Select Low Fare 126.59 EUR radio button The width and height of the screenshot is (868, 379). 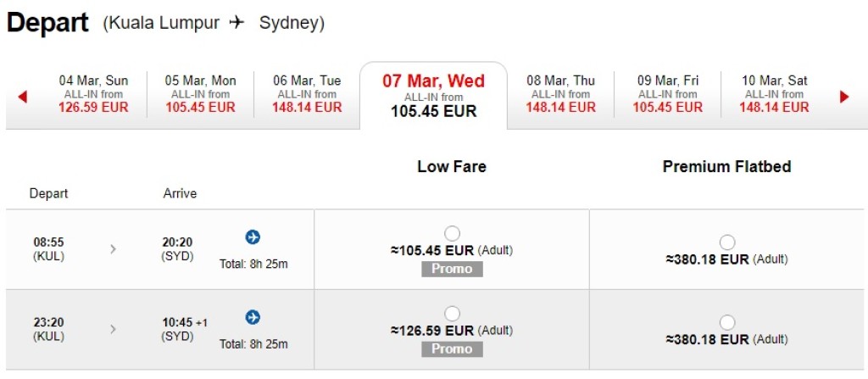[x=452, y=314]
